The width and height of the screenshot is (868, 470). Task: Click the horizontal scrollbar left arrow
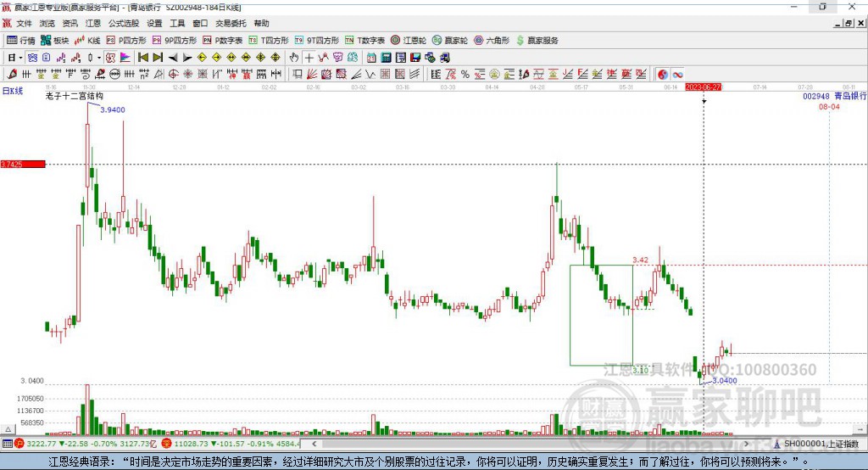coord(314,444)
